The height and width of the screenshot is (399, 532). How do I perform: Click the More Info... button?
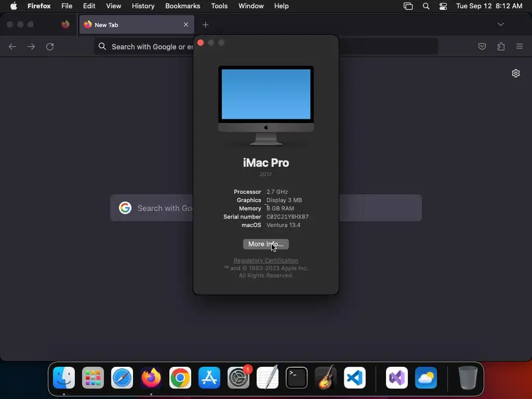click(x=265, y=244)
